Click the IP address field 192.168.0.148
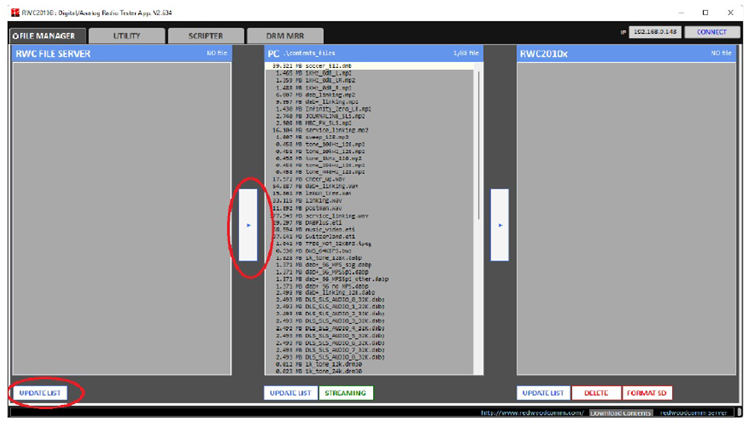750x426 pixels. (655, 32)
